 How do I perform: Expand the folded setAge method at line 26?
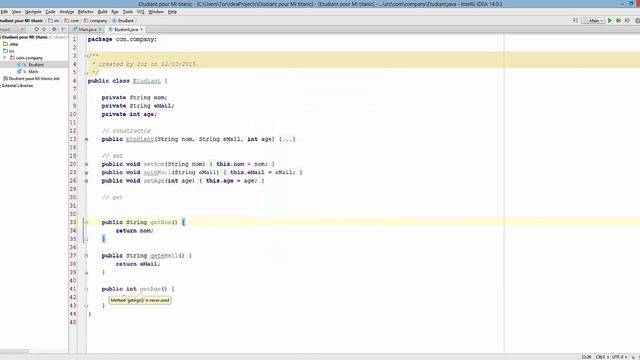click(86, 181)
